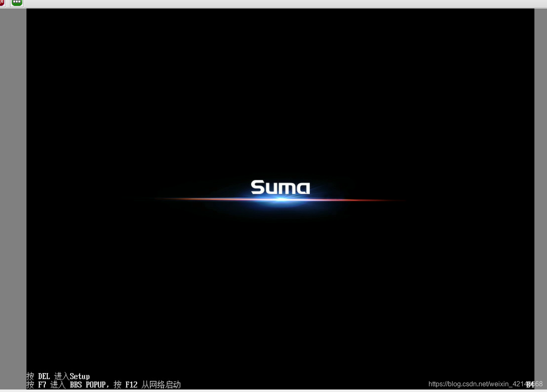The image size is (547, 392).
Task: Click the '按 F12 从网络启动' text
Action: click(147, 384)
